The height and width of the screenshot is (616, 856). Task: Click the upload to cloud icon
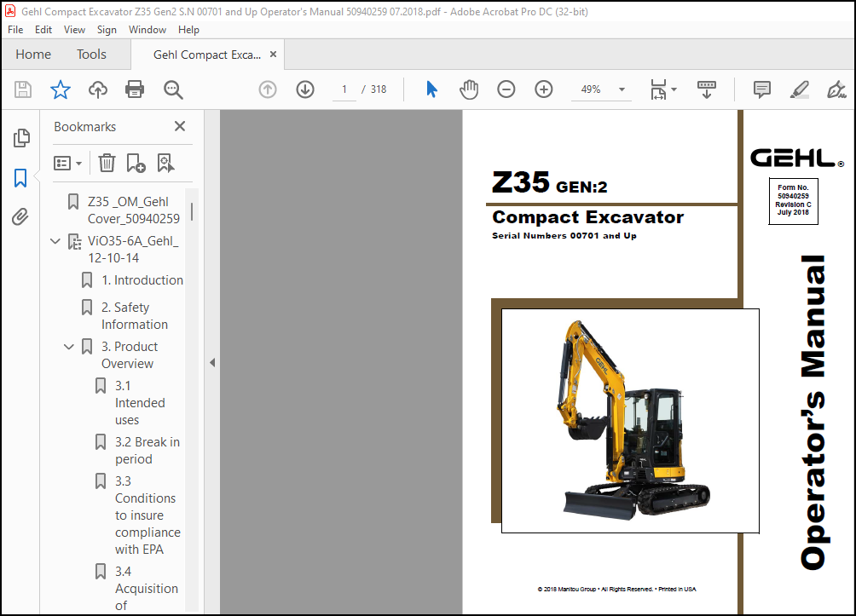[x=98, y=89]
